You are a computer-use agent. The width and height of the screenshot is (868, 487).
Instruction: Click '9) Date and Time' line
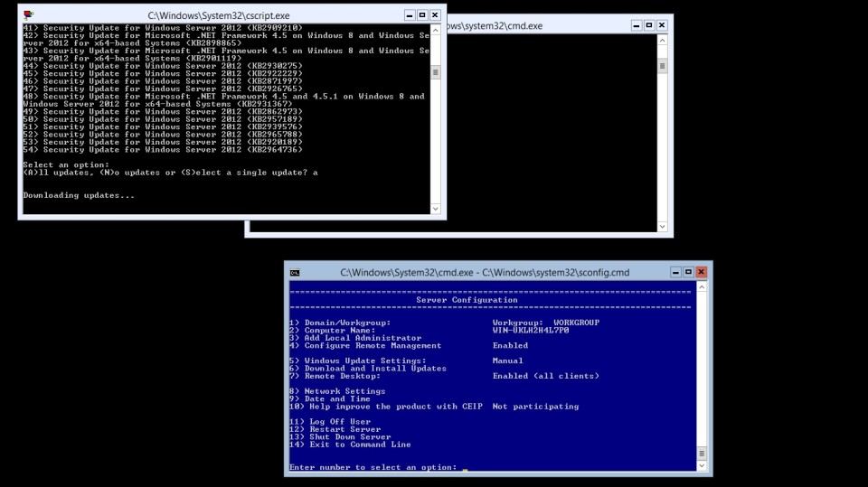(330, 399)
